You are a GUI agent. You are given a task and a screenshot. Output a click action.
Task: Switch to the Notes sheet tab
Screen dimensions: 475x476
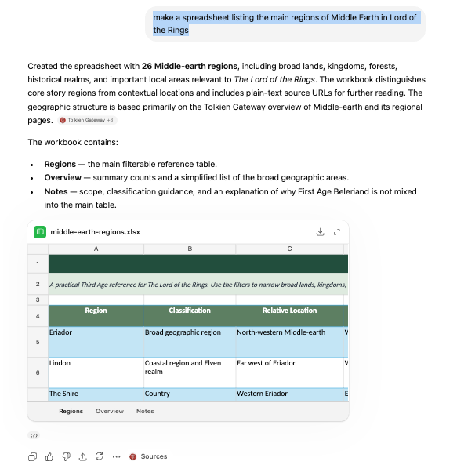pyautogui.click(x=145, y=411)
